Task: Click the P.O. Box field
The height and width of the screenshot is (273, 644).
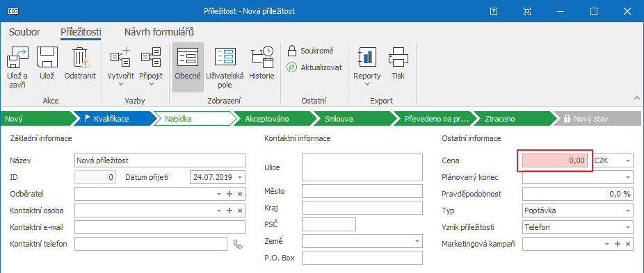Action: click(x=362, y=258)
